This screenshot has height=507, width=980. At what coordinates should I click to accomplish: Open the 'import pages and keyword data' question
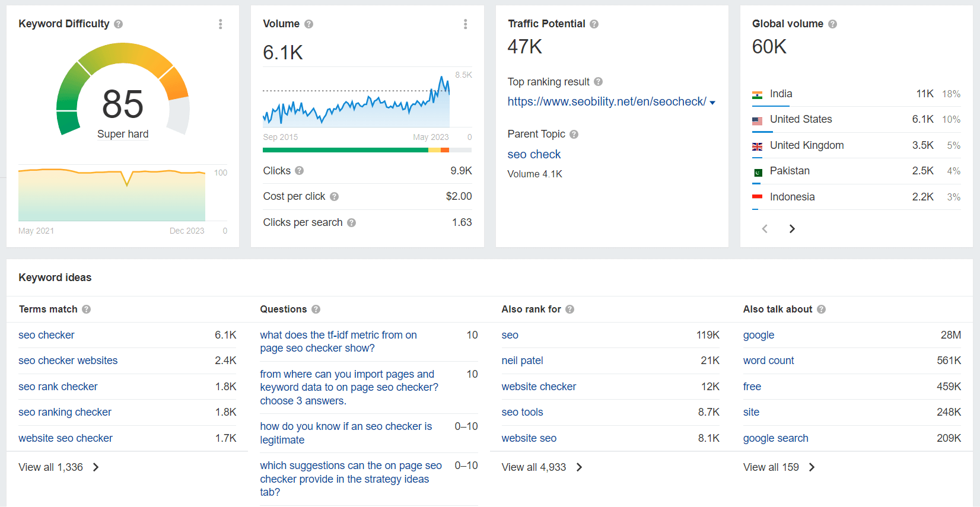click(349, 387)
